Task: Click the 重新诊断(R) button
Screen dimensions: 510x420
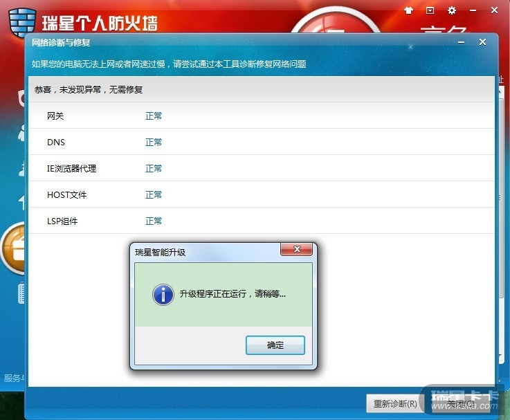Action: click(x=395, y=403)
